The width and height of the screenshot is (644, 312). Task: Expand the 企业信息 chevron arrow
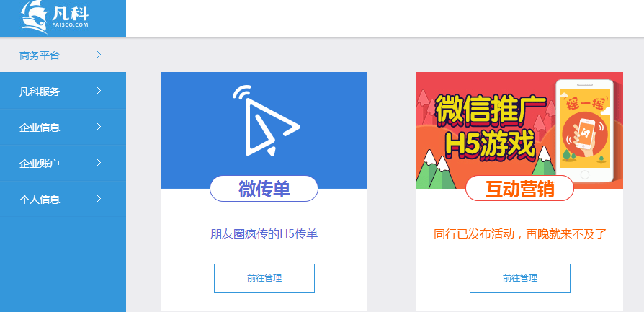[98, 127]
